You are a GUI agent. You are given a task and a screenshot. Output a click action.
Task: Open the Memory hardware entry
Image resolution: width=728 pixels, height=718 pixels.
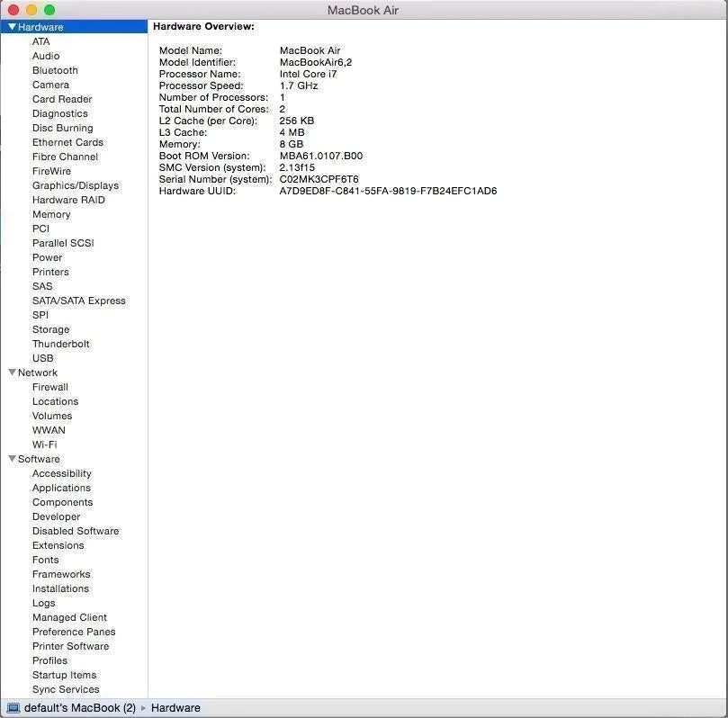tap(51, 214)
